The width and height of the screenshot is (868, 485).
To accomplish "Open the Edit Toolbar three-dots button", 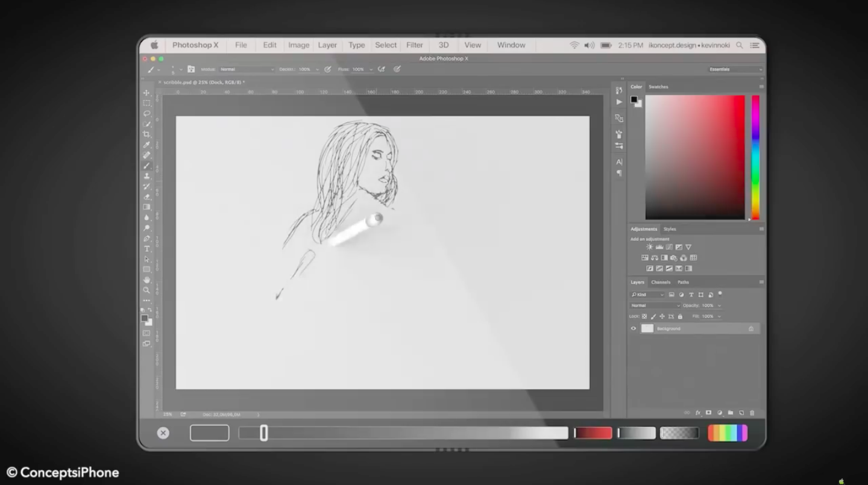I will click(146, 300).
